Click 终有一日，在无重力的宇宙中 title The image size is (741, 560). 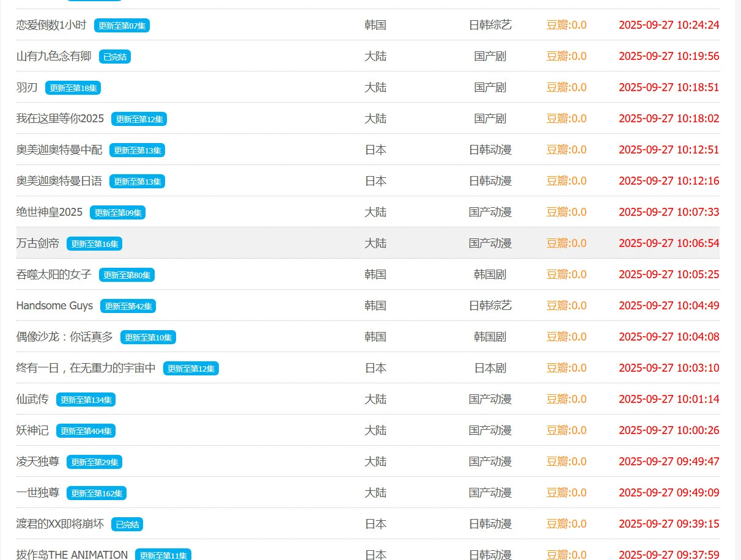(86, 368)
